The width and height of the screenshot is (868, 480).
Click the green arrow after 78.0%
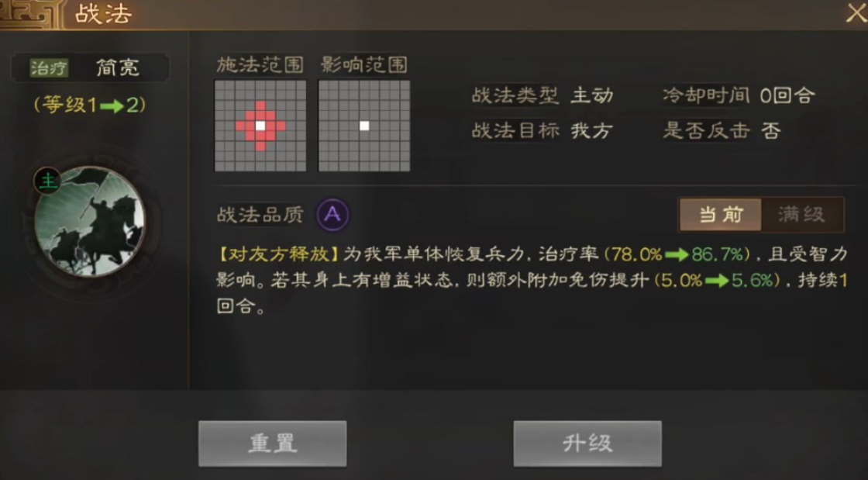point(677,254)
